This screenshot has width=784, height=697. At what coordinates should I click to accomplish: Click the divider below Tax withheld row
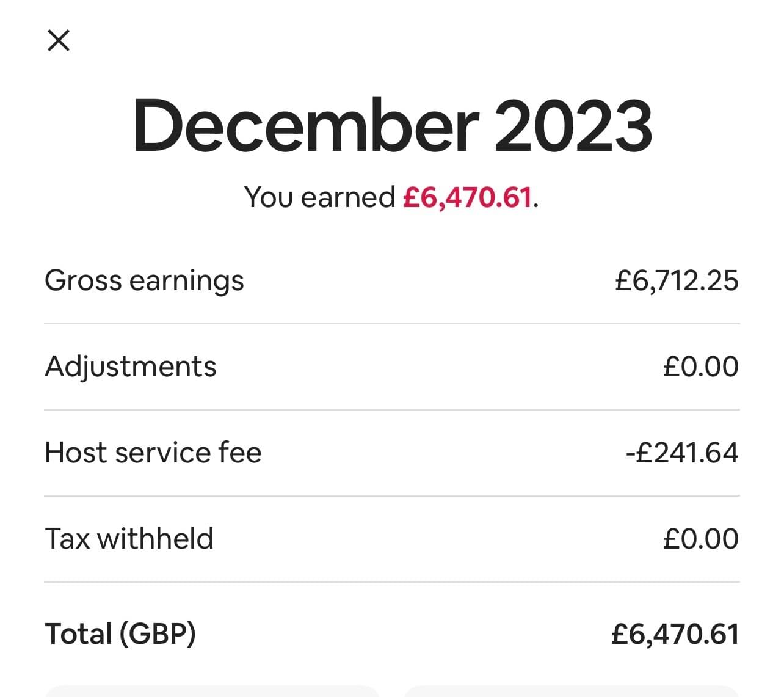392,582
